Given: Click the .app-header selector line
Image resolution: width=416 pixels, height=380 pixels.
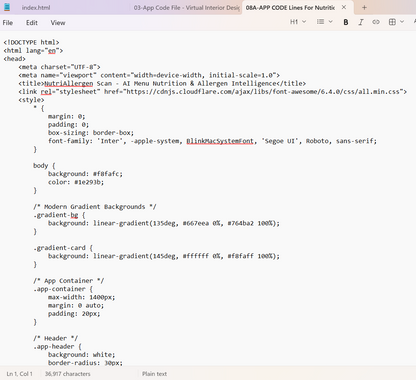Looking at the screenshot, I should pyautogui.click(x=57, y=346).
